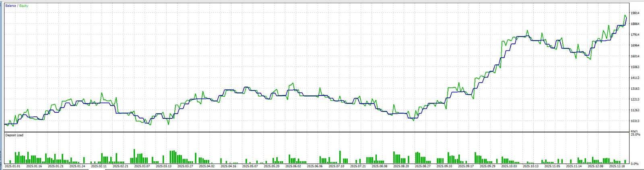644x170 pixels.
Task: Click the 25.0% deposit load axis label
Action: tap(635, 135)
